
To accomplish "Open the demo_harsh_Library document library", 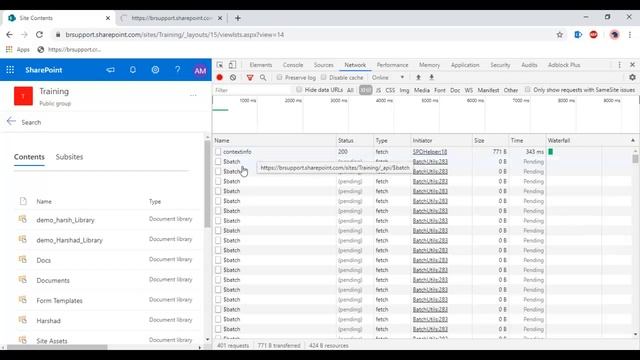I will [65, 220].
